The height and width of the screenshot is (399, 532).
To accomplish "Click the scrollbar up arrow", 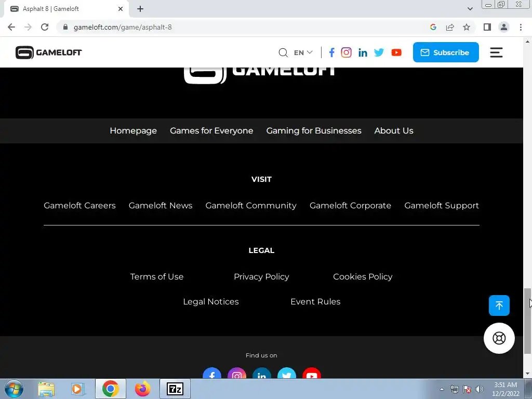I will point(527,41).
